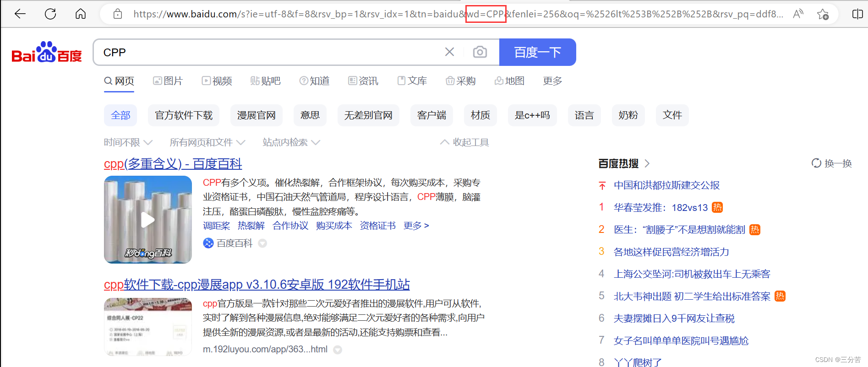Clear the search box with X
Image resolution: width=868 pixels, height=367 pixels.
tap(449, 52)
